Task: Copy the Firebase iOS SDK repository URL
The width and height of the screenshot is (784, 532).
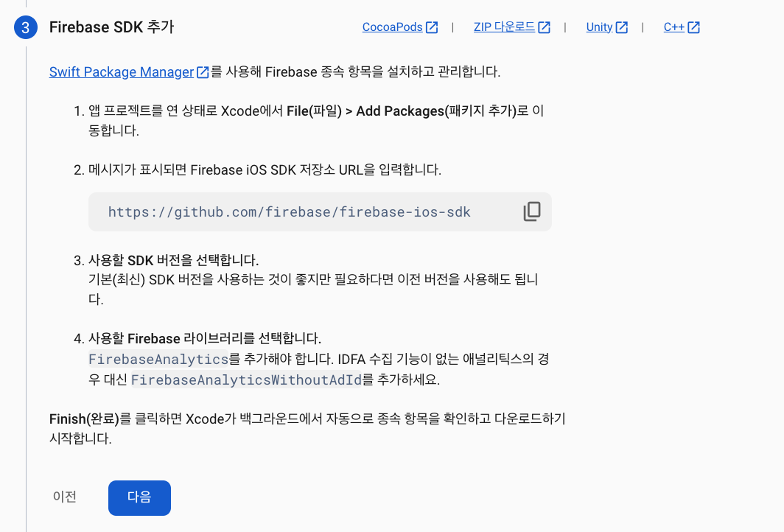Action: click(x=531, y=211)
